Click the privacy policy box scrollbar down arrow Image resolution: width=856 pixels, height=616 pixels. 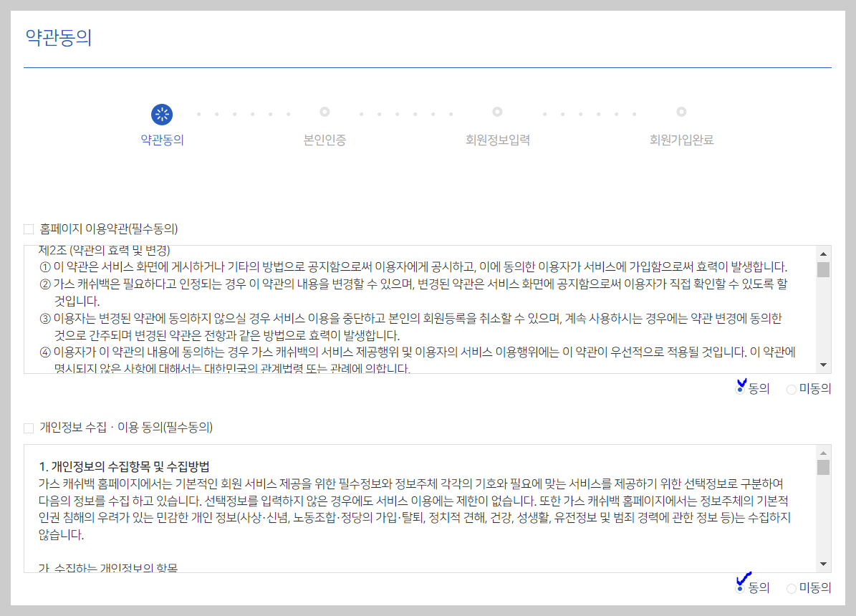[824, 564]
